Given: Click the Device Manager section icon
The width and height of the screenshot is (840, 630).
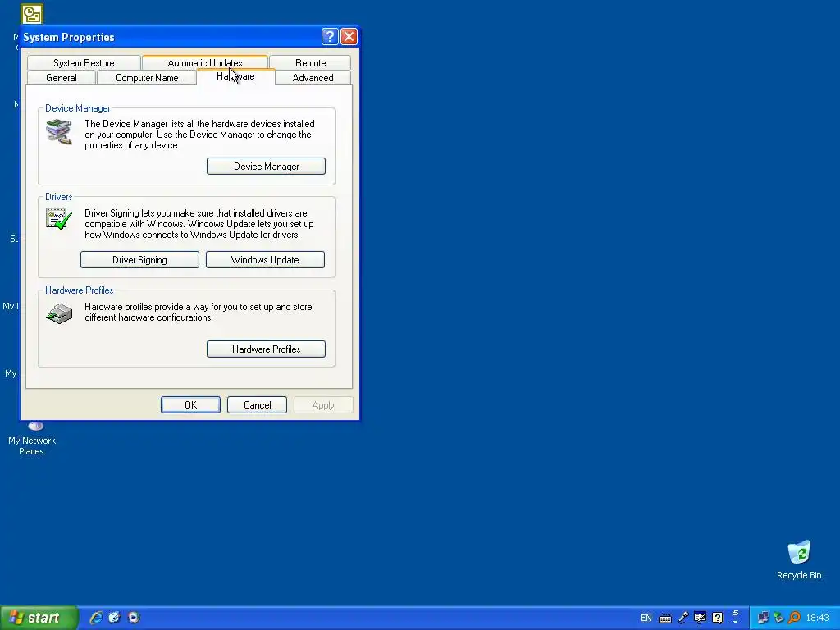Looking at the screenshot, I should tap(59, 132).
